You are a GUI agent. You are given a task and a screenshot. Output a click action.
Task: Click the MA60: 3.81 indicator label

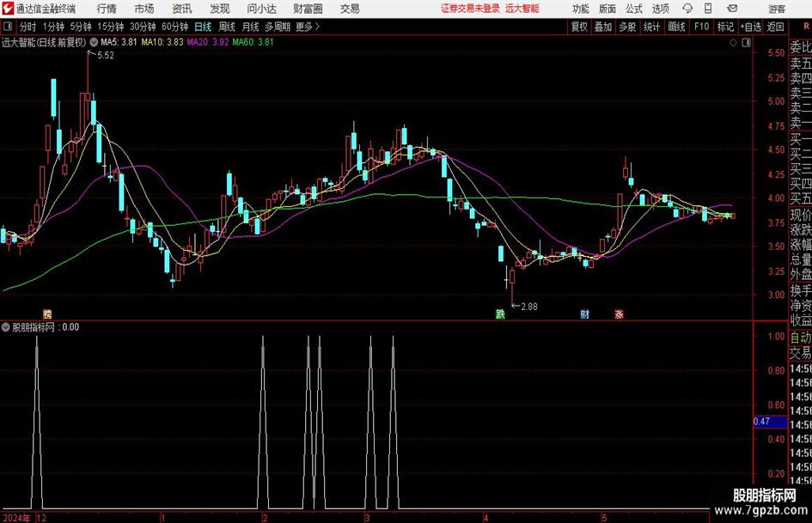(253, 42)
